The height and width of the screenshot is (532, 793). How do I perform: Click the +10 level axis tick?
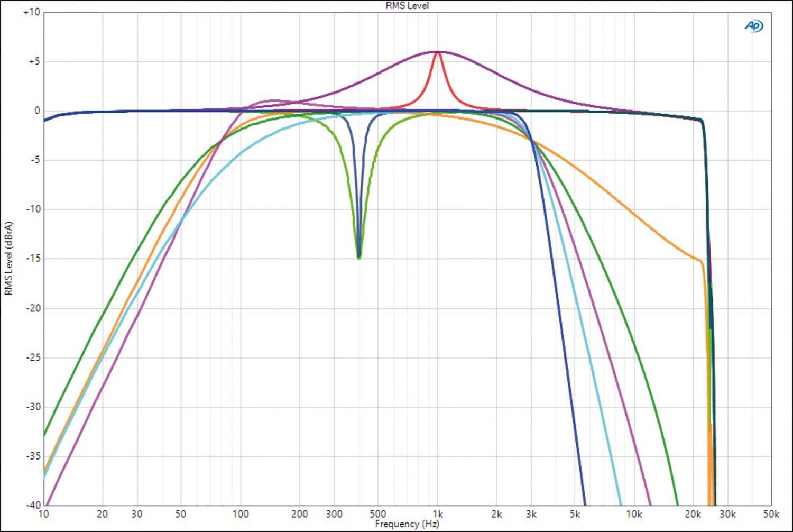tap(31, 12)
